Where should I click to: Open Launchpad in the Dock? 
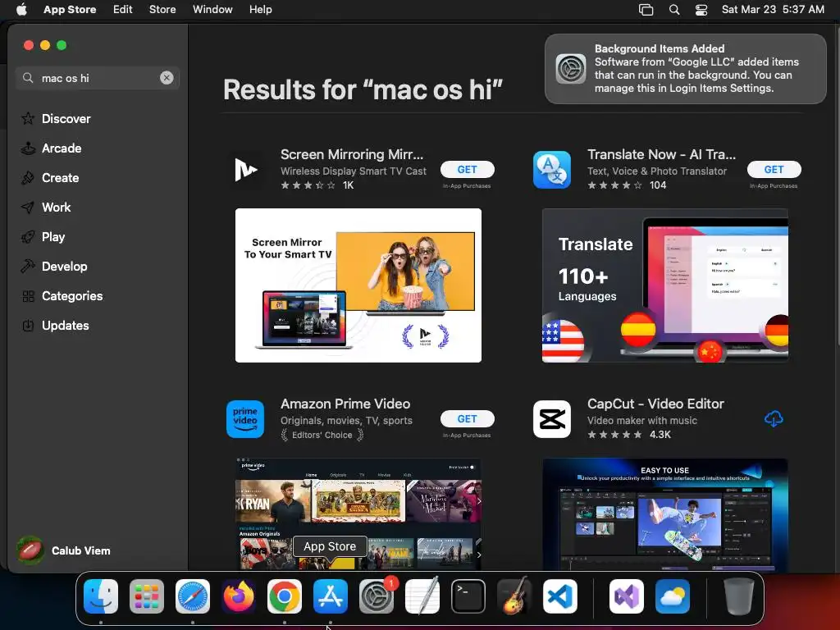click(147, 596)
